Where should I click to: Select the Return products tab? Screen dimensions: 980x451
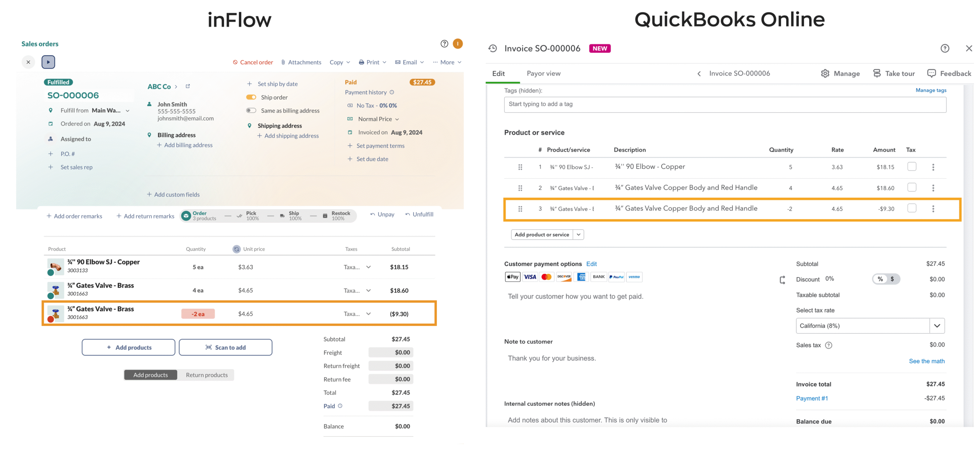tap(206, 375)
